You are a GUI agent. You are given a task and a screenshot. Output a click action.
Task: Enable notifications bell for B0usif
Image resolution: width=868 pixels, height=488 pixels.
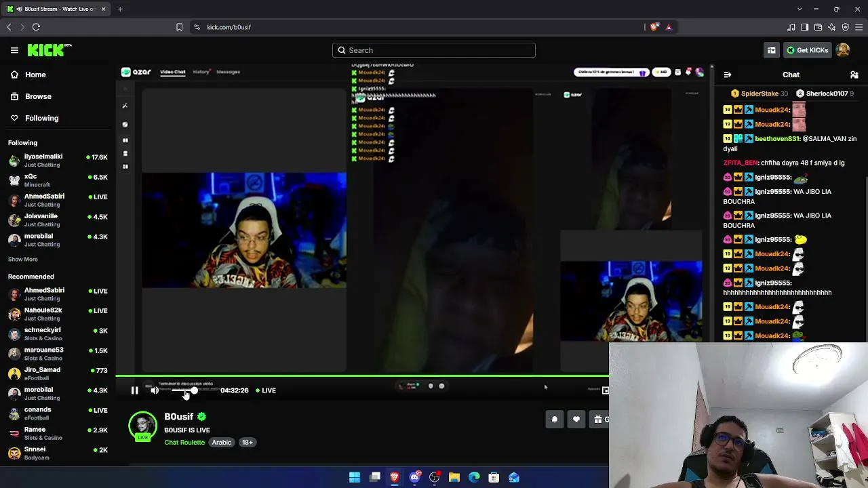coord(554,420)
